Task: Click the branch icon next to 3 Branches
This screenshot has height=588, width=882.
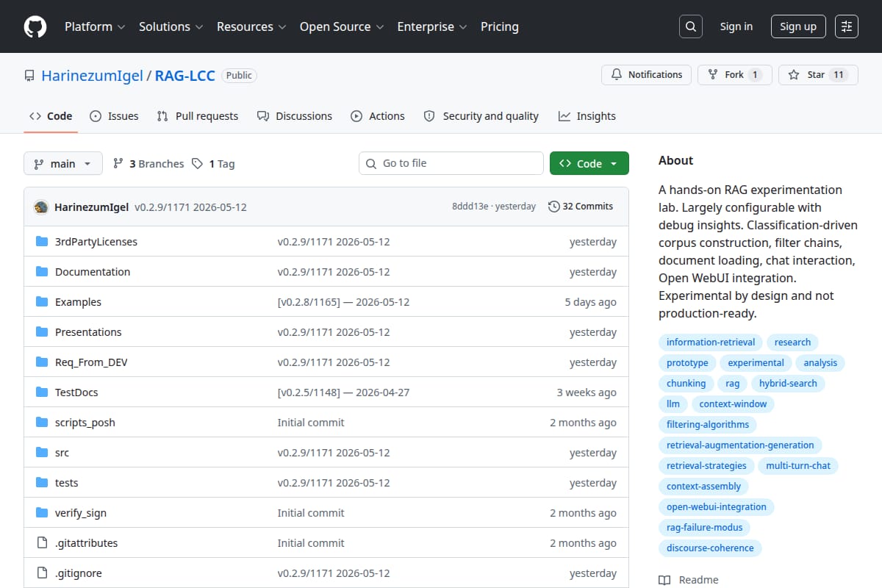Action: point(118,163)
